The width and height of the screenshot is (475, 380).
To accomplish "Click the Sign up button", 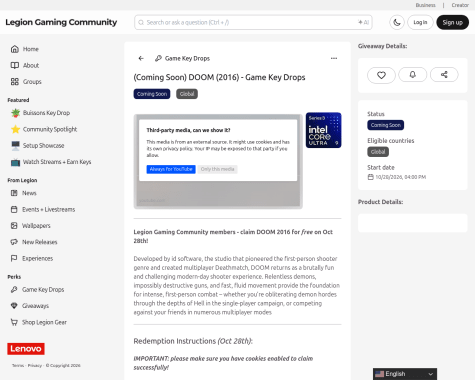I will (x=452, y=22).
